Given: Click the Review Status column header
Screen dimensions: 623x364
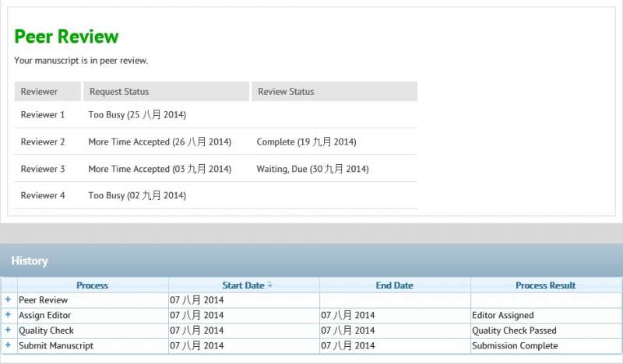Looking at the screenshot, I should 286,92.
